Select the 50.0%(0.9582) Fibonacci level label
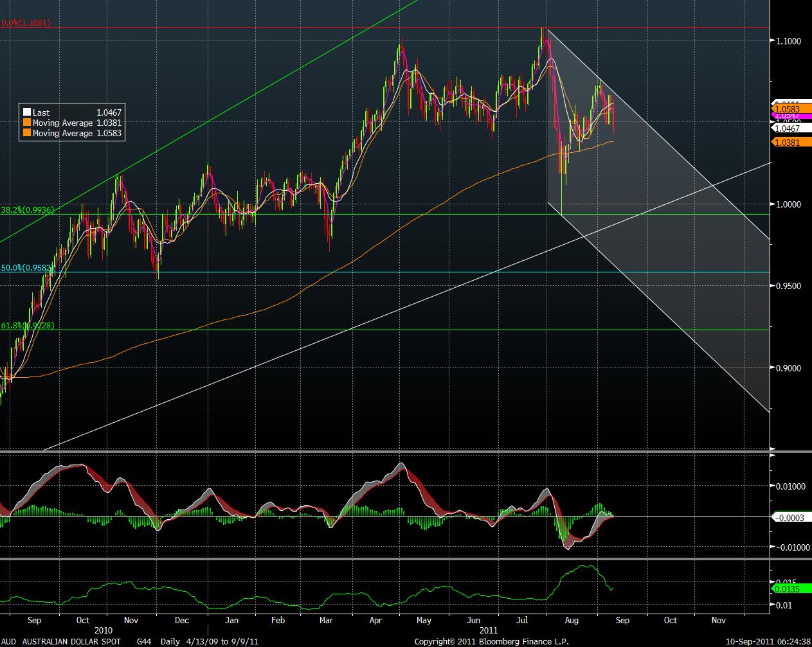This screenshot has width=812, height=647. (27, 267)
